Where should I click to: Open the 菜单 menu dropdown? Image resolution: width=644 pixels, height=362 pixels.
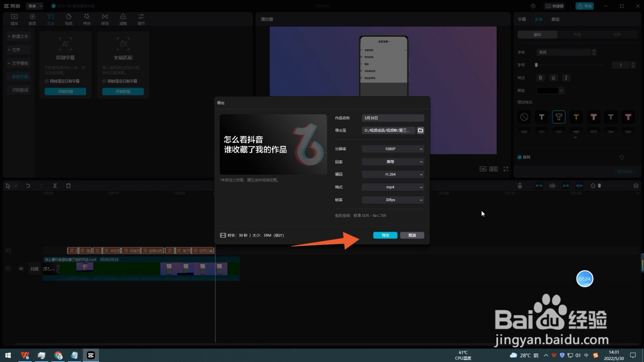click(x=35, y=6)
